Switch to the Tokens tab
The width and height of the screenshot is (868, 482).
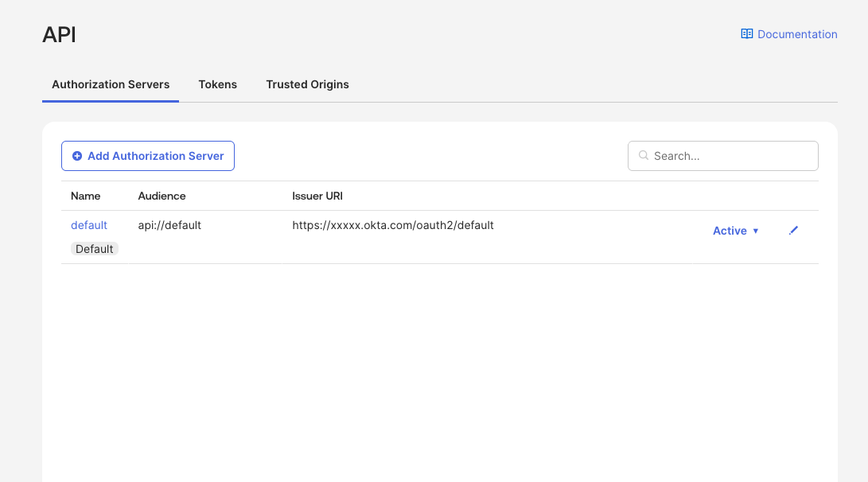tap(217, 84)
